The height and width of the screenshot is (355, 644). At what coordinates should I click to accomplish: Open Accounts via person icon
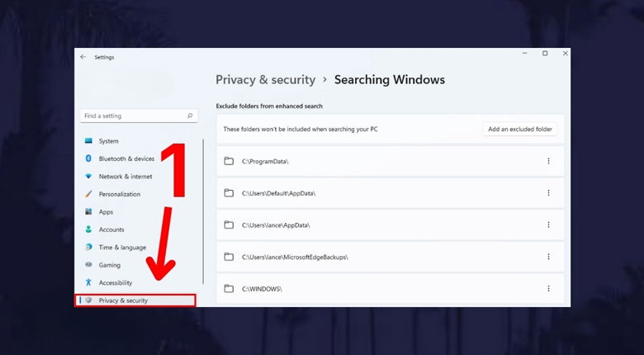click(x=88, y=230)
